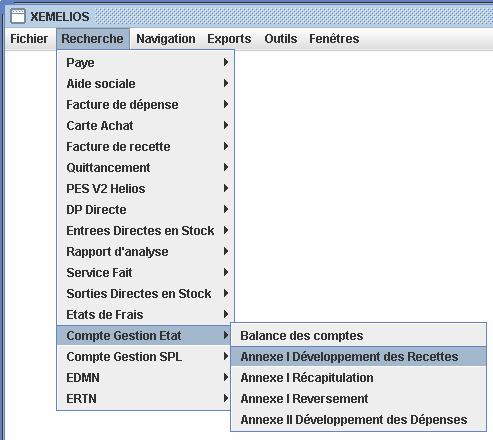Select Compte Gestion SPL entry
Image resolution: width=493 pixels, height=440 pixels.
point(144,356)
